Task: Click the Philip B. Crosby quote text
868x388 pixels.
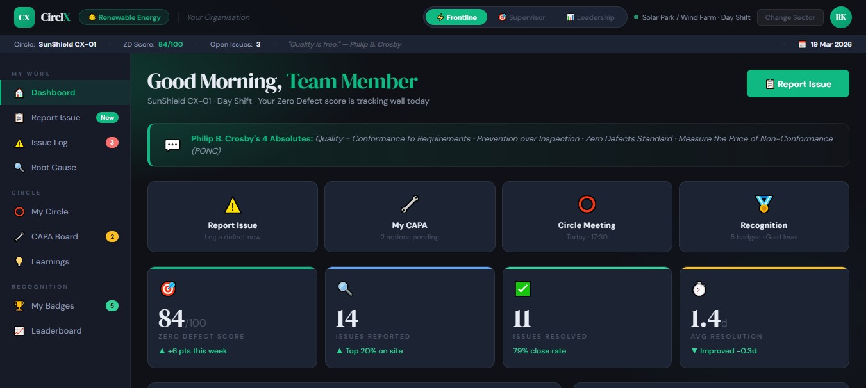Action: [345, 45]
